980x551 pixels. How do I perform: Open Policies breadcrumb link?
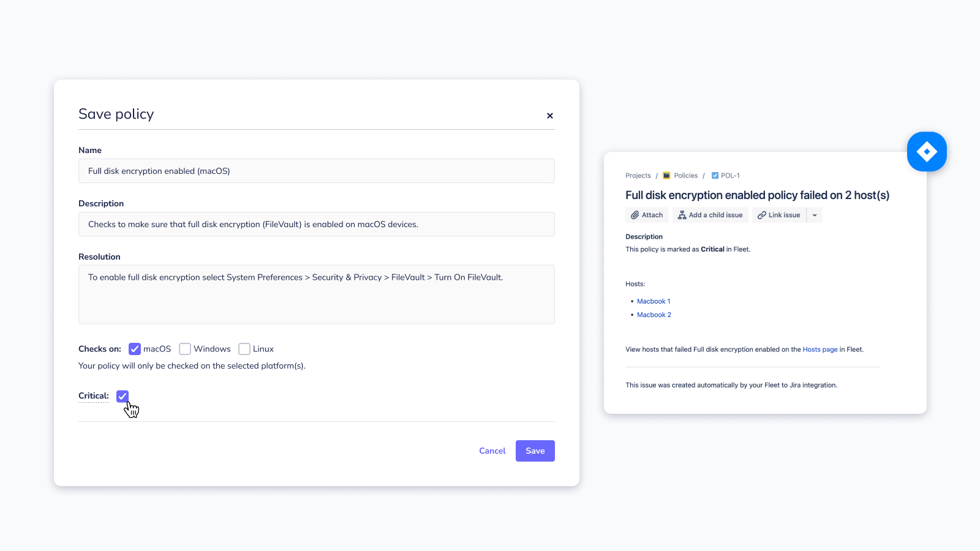686,176
